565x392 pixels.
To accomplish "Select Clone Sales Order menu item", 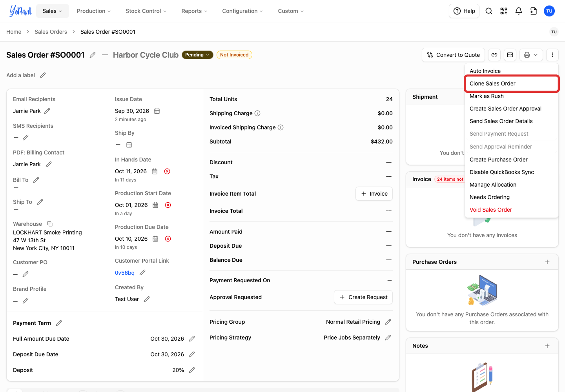I will pyautogui.click(x=512, y=83).
